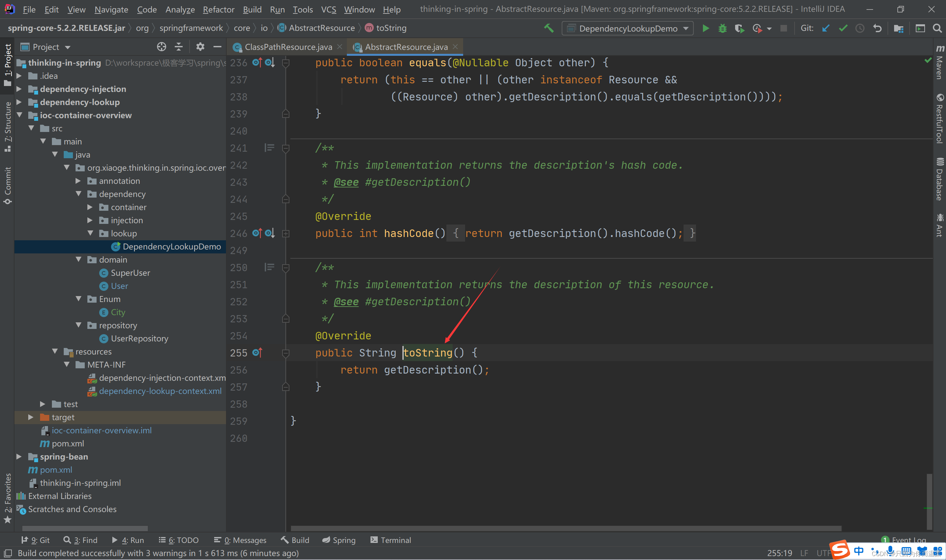This screenshot has height=560, width=946.
Task: Collapse the ioc-container-overview module
Action: click(x=20, y=115)
